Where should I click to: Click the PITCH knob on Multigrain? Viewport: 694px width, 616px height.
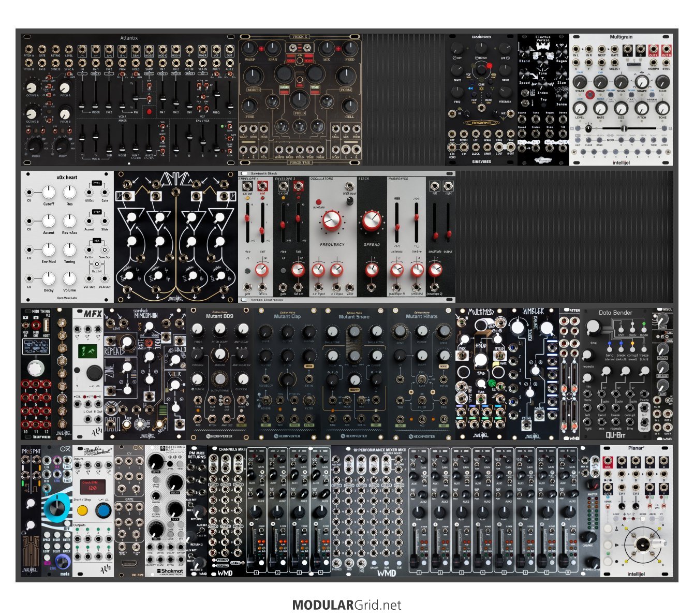[x=642, y=108]
